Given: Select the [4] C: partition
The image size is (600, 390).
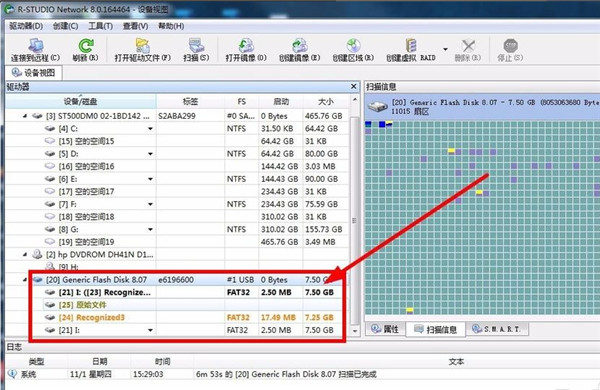Looking at the screenshot, I should point(68,129).
